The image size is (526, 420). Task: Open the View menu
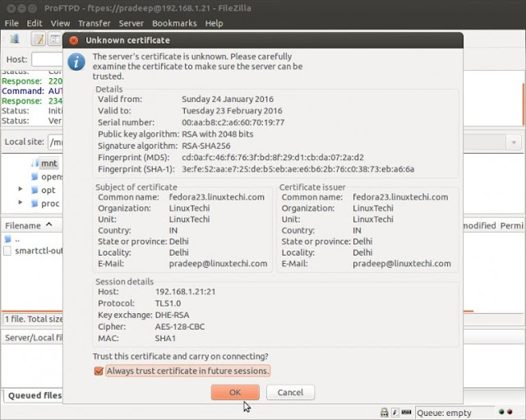(x=60, y=23)
